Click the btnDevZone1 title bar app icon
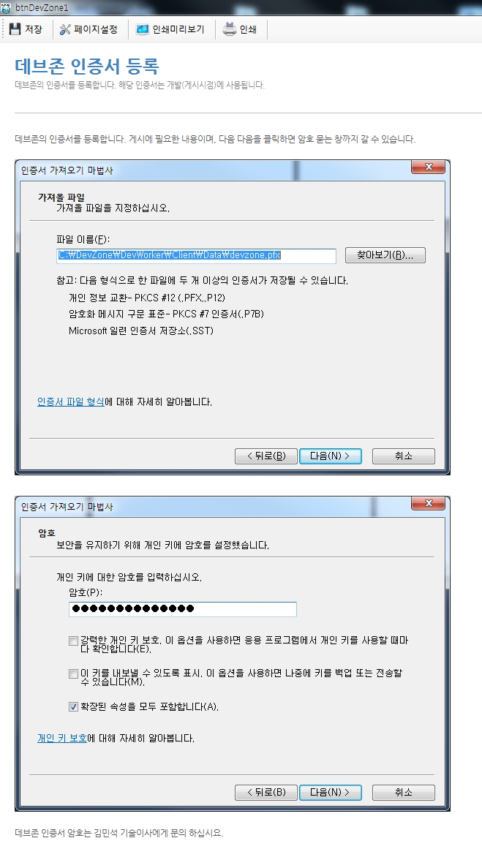The width and height of the screenshot is (482, 868). (x=6, y=8)
